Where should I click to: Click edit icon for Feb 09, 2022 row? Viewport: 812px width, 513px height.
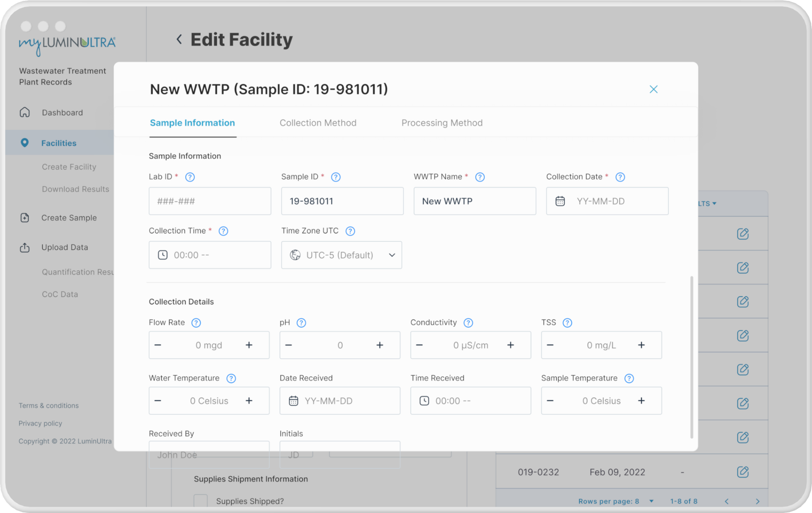click(x=742, y=472)
